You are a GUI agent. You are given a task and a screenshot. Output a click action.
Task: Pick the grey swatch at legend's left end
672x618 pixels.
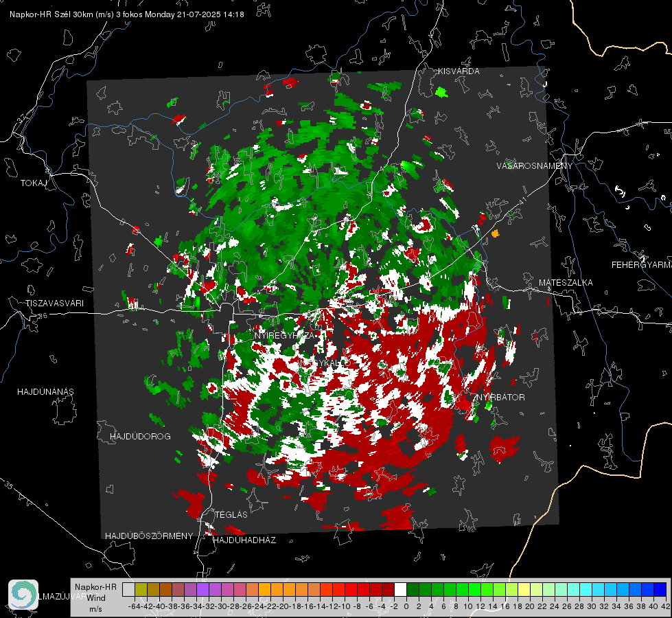pyautogui.click(x=128, y=590)
